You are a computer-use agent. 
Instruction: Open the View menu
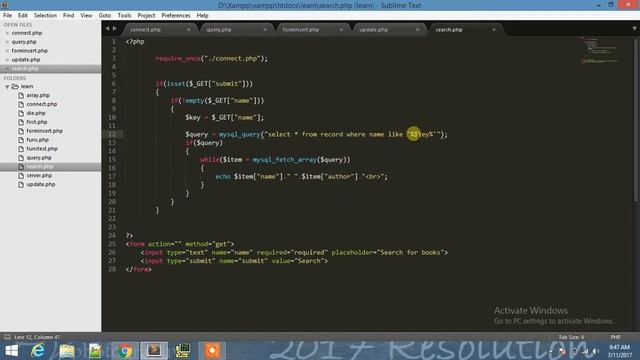click(x=86, y=16)
